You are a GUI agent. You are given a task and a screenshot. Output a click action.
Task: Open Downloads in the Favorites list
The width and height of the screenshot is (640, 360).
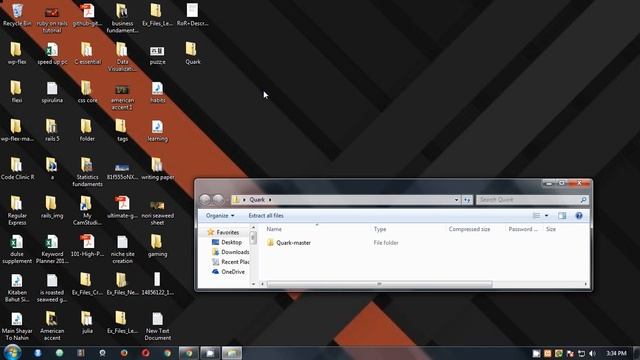tap(231, 252)
